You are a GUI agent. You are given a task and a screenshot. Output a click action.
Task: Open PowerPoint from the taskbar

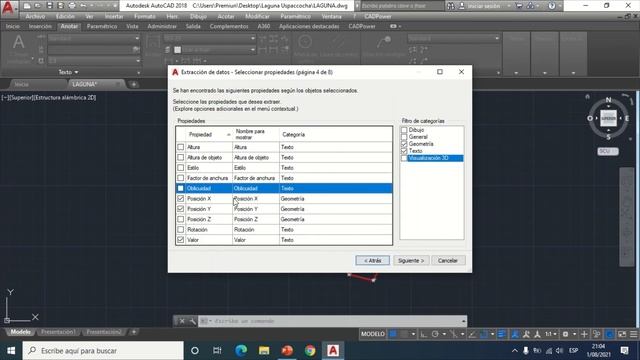click(x=287, y=350)
